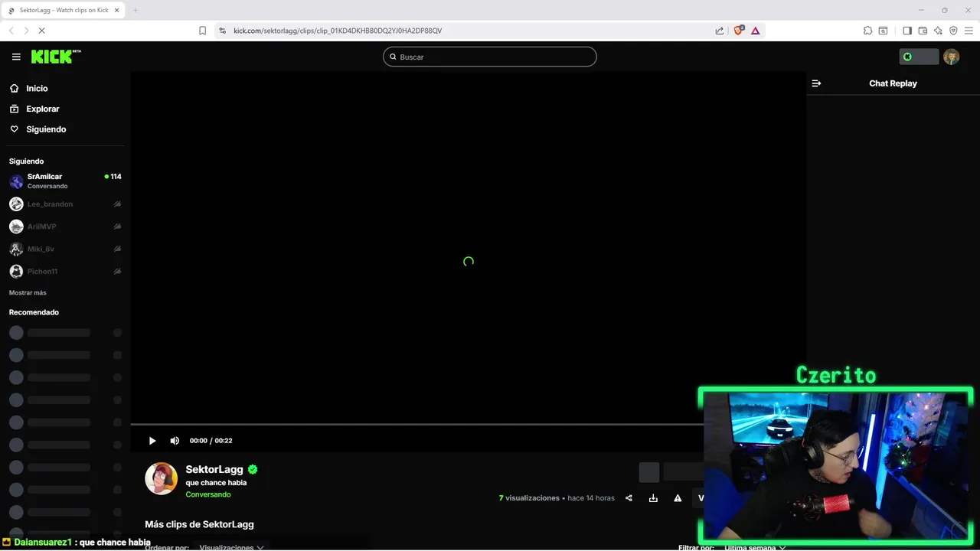Go back in browser history

11,31
